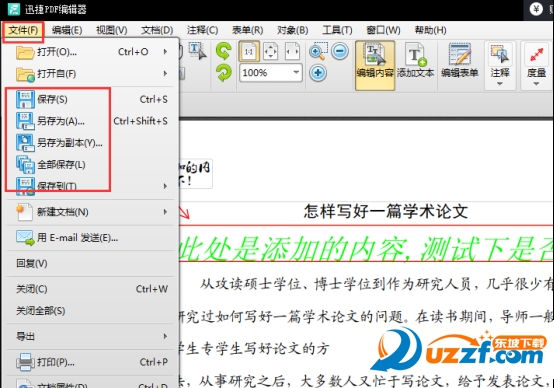This screenshot has width=554, height=388.
Task: Expand the 度量 dropdown arrow
Action: click(536, 84)
